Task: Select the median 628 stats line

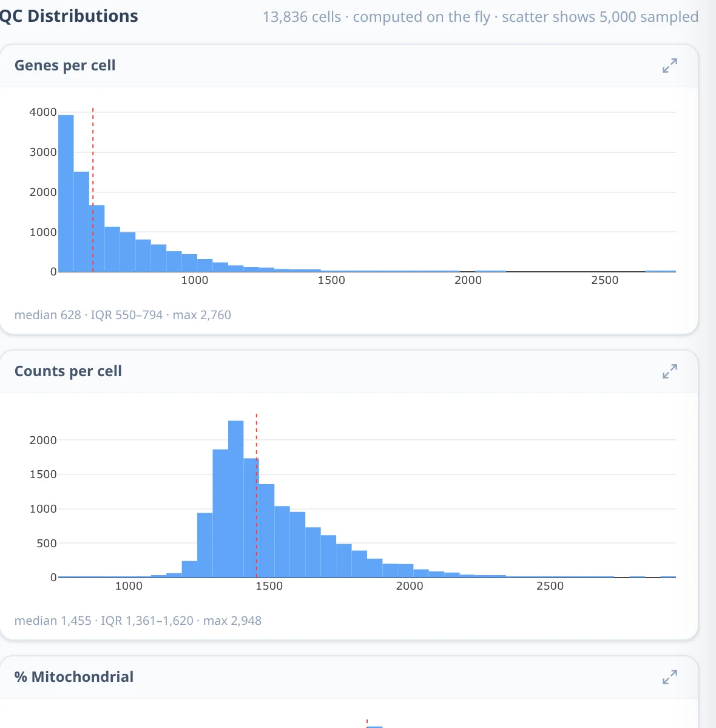Action: pos(123,315)
